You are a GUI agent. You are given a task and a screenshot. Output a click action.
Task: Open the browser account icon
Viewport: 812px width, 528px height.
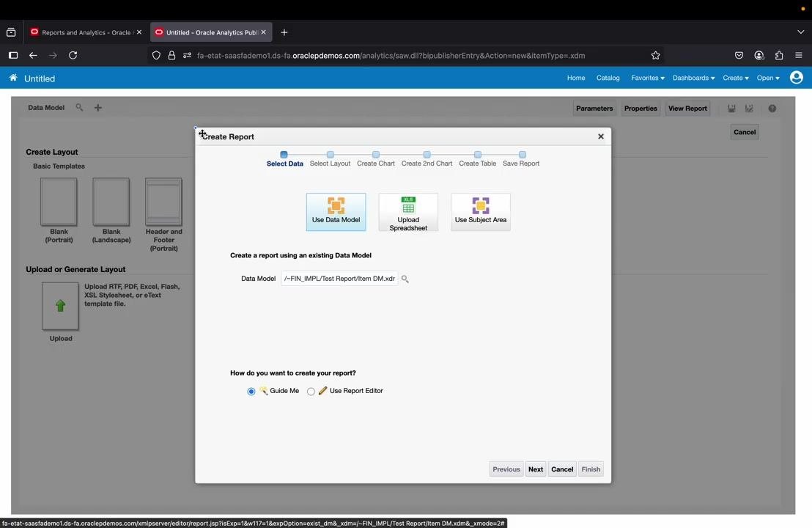coord(759,55)
